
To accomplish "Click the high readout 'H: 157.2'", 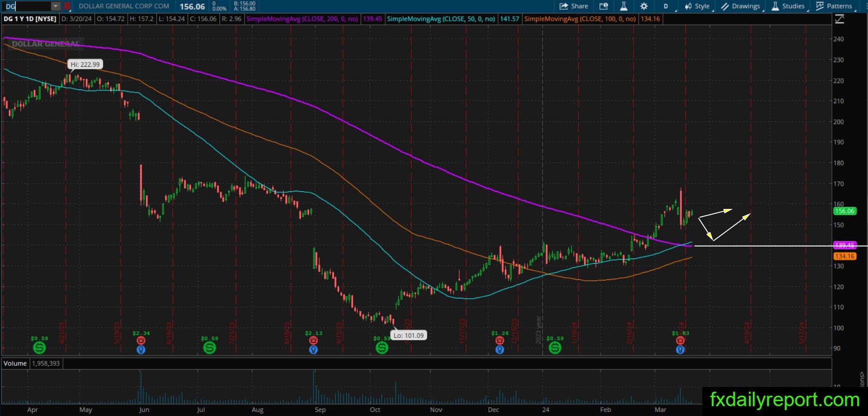I will pos(141,19).
